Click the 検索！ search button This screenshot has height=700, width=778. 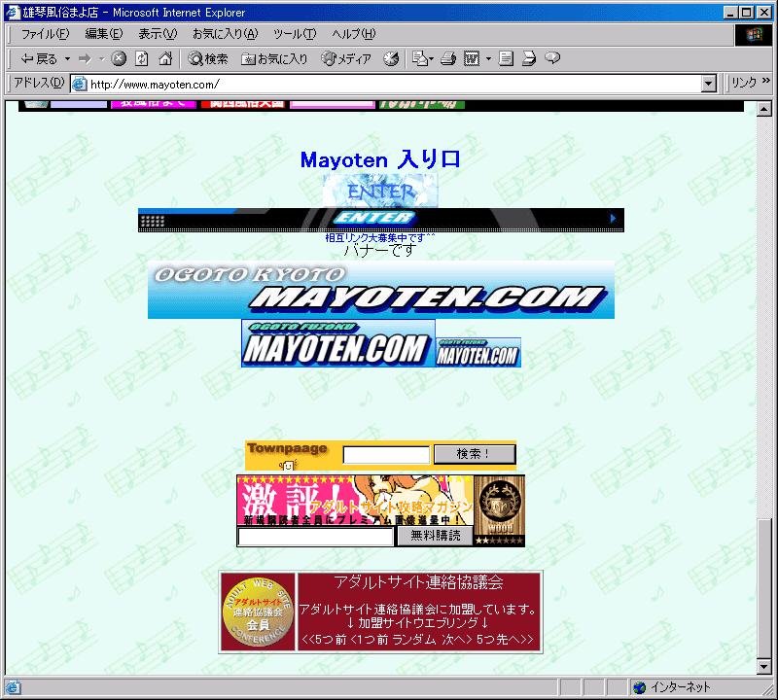coord(475,454)
